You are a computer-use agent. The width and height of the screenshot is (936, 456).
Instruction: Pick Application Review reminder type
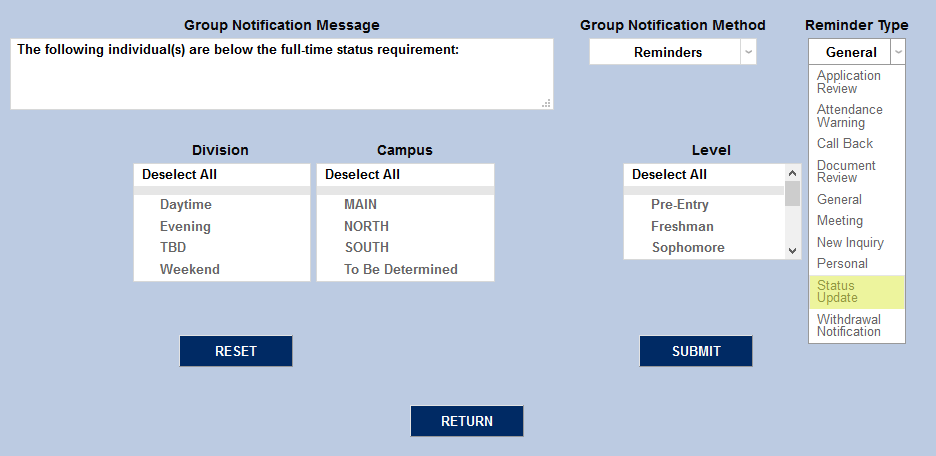coord(856,82)
